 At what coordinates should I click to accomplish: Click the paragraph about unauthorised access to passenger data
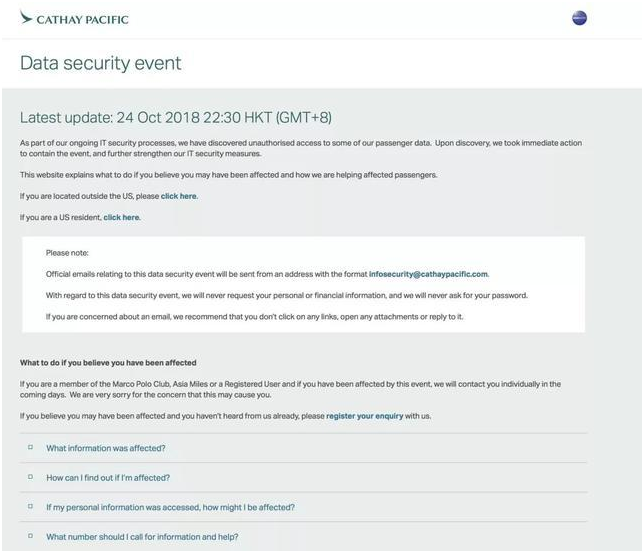[300, 148]
